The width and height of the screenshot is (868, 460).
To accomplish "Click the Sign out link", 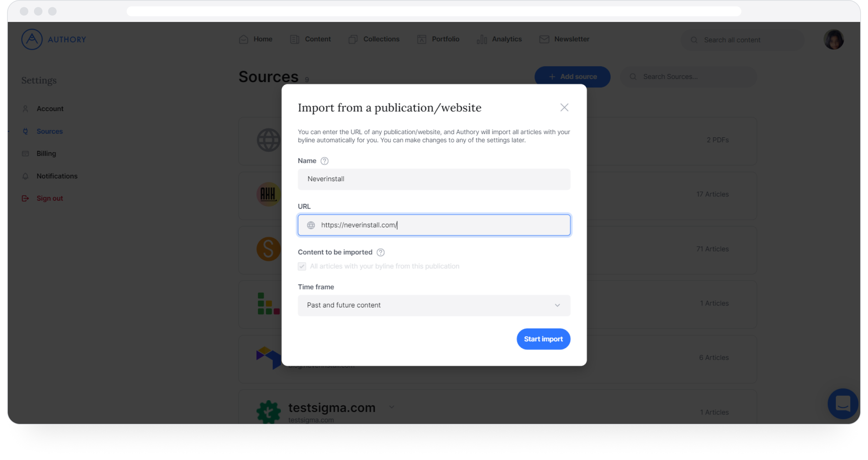I will [50, 199].
